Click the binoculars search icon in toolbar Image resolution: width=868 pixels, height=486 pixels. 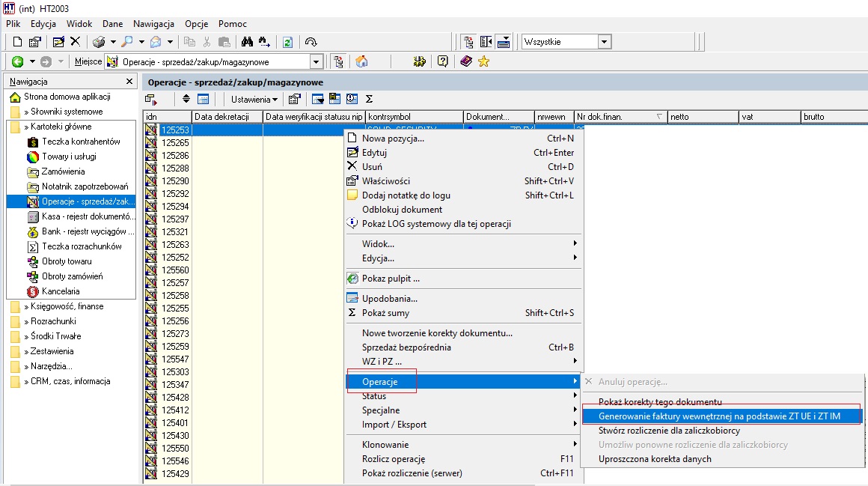click(247, 42)
